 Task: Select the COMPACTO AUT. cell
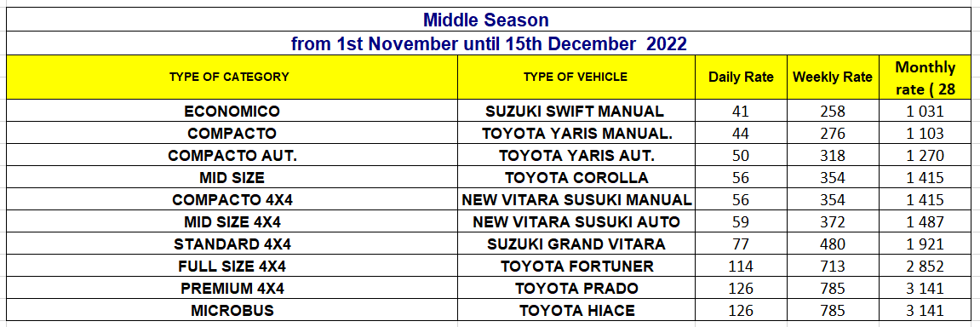(x=232, y=156)
